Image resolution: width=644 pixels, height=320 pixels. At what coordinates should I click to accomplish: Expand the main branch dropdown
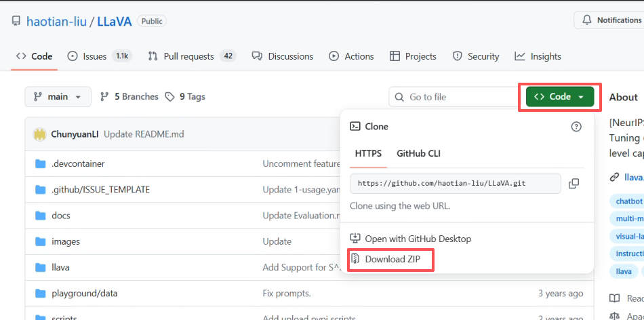click(x=58, y=97)
